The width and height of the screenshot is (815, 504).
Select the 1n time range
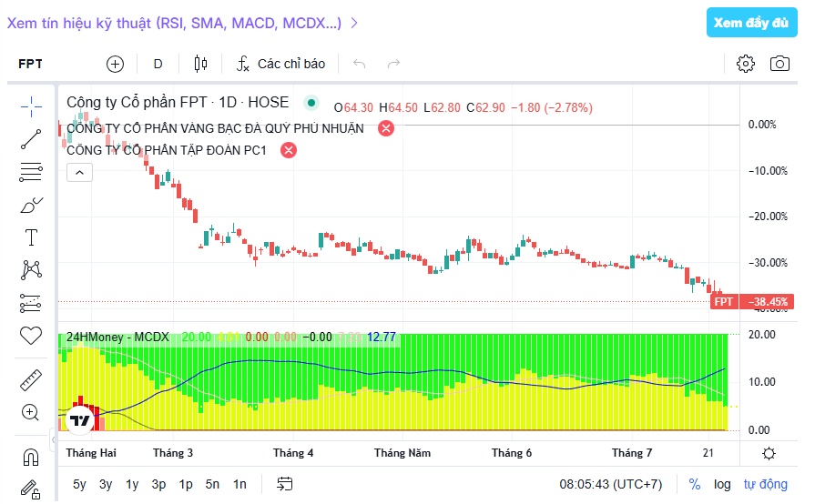point(239,484)
